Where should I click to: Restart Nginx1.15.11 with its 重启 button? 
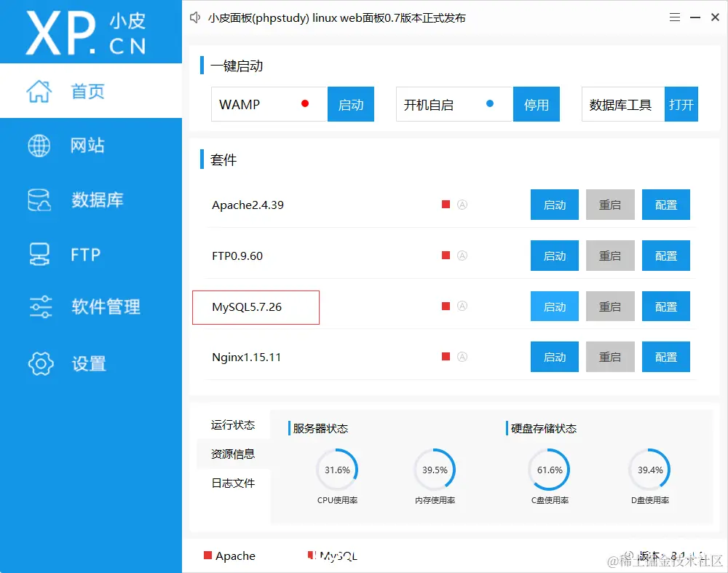610,357
